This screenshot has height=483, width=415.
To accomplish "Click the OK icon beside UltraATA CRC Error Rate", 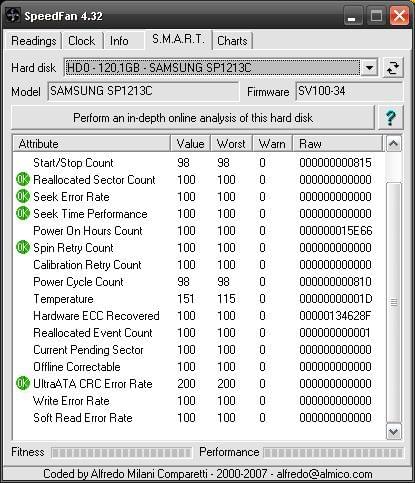I will click(x=23, y=383).
